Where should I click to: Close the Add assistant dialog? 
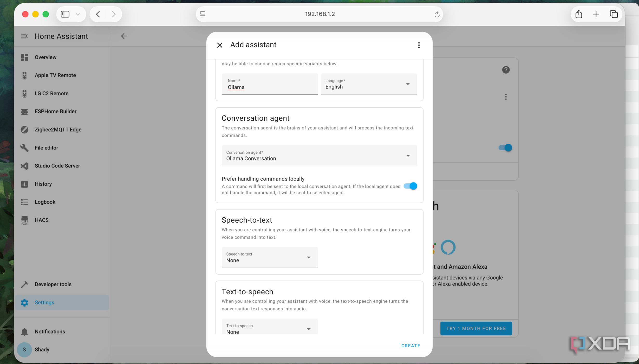pyautogui.click(x=220, y=45)
